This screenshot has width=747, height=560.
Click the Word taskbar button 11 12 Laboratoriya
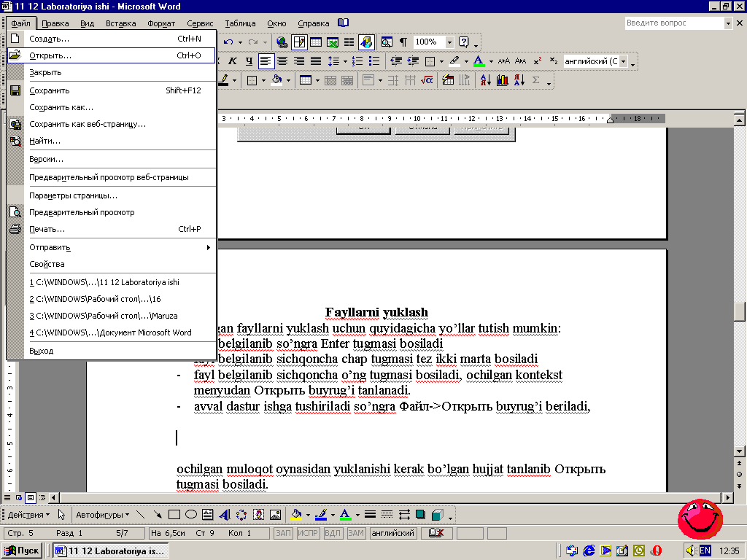pyautogui.click(x=109, y=551)
